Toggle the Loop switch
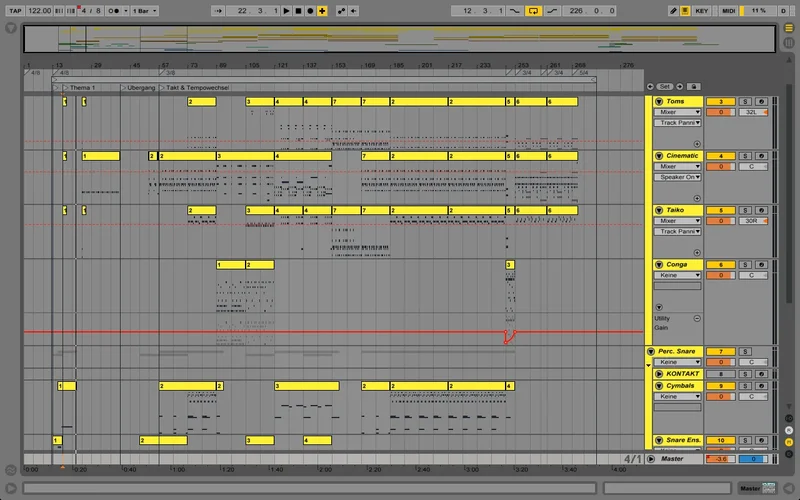Screen dimensions: 800x500 533,11
